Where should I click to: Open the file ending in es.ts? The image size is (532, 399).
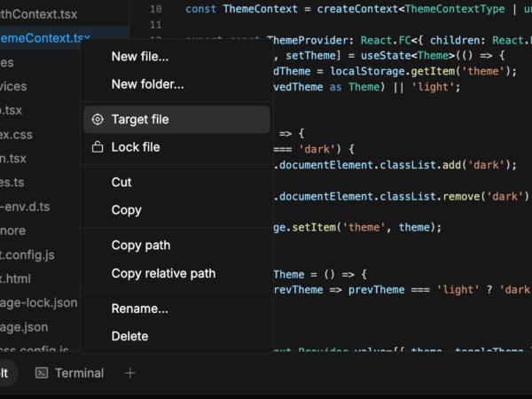coord(12,183)
